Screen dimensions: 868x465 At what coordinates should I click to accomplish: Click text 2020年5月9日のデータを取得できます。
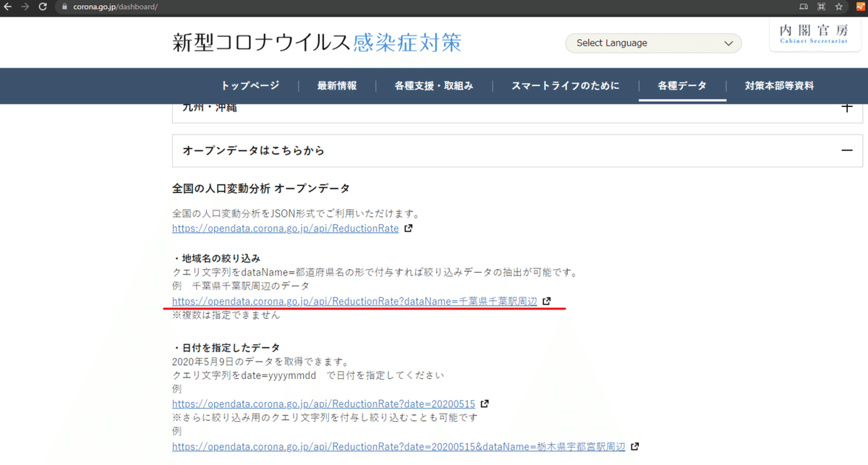[x=261, y=362]
